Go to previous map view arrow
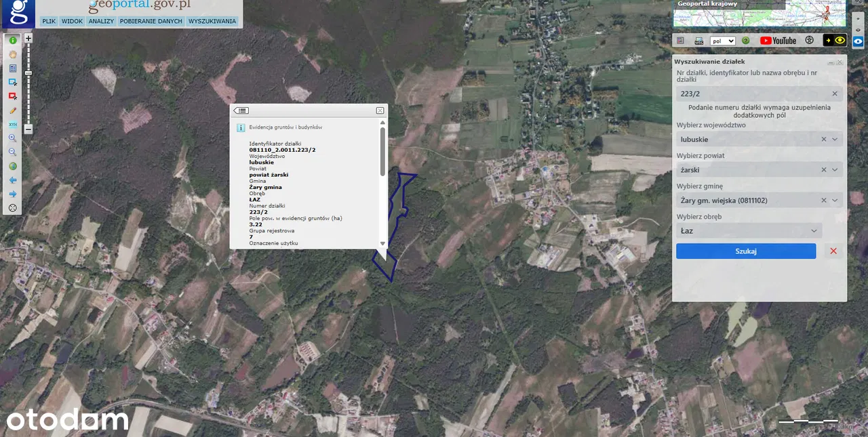This screenshot has width=868, height=437. (x=13, y=180)
